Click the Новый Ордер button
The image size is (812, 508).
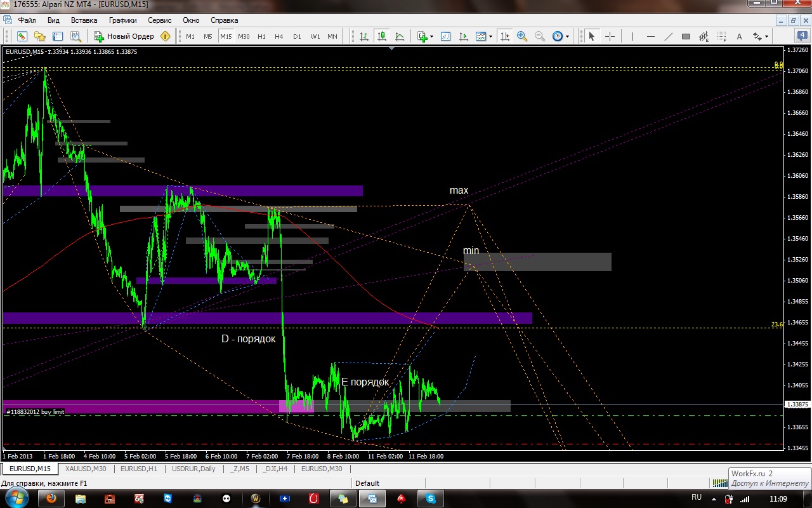(x=124, y=36)
